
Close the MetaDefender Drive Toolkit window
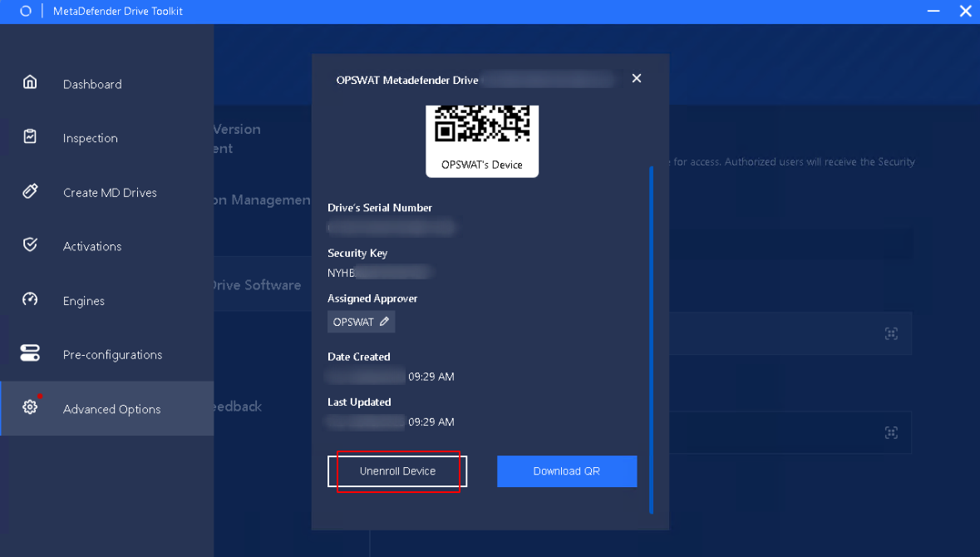click(965, 12)
